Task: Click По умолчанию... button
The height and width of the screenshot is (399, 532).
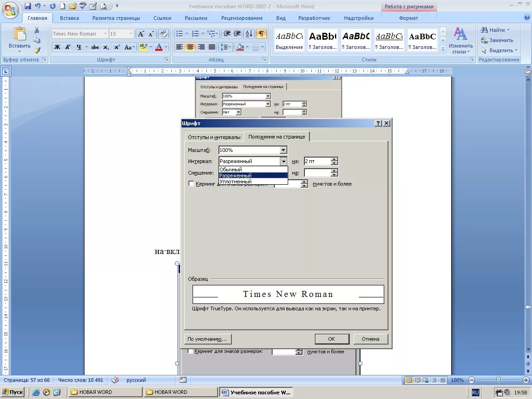Action: point(208,339)
